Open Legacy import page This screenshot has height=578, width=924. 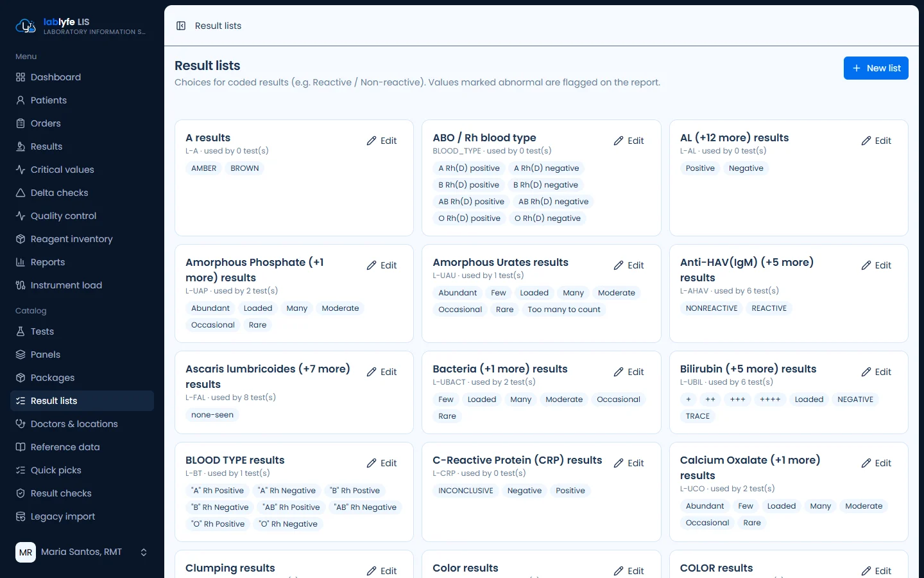click(82, 516)
